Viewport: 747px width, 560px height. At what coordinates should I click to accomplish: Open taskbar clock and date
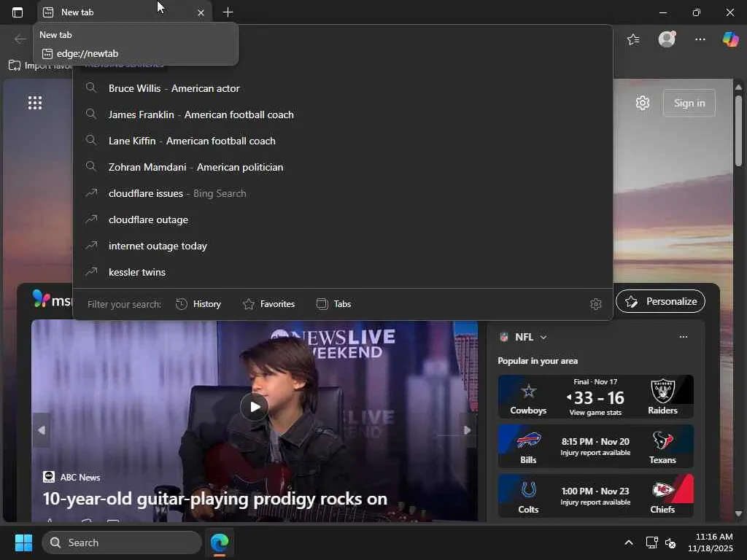[x=711, y=542]
